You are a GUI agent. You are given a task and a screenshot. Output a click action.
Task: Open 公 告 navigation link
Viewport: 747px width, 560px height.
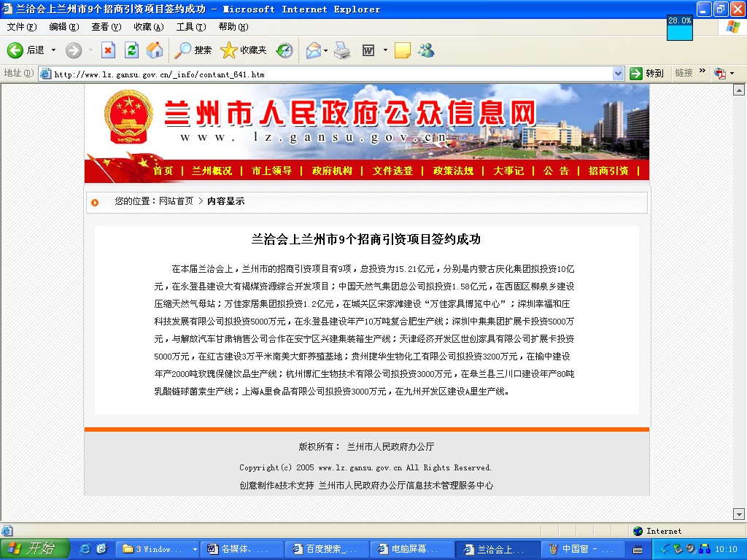557,171
